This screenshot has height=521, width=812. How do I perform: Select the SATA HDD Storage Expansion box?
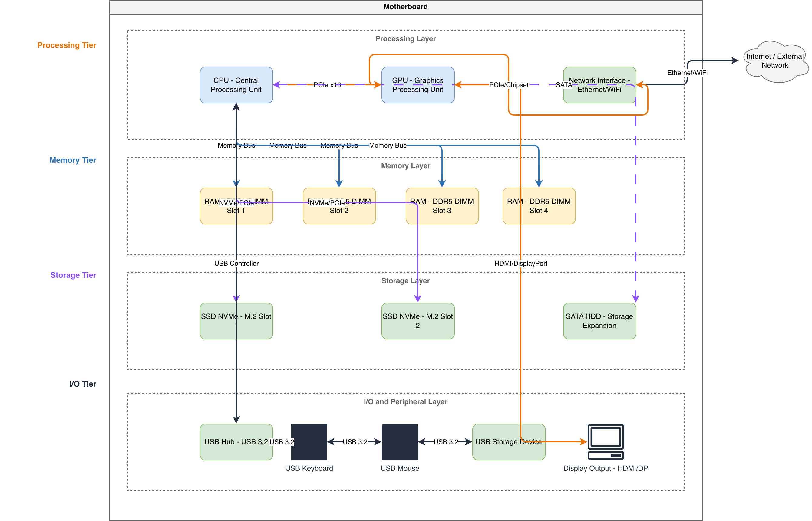(x=599, y=321)
